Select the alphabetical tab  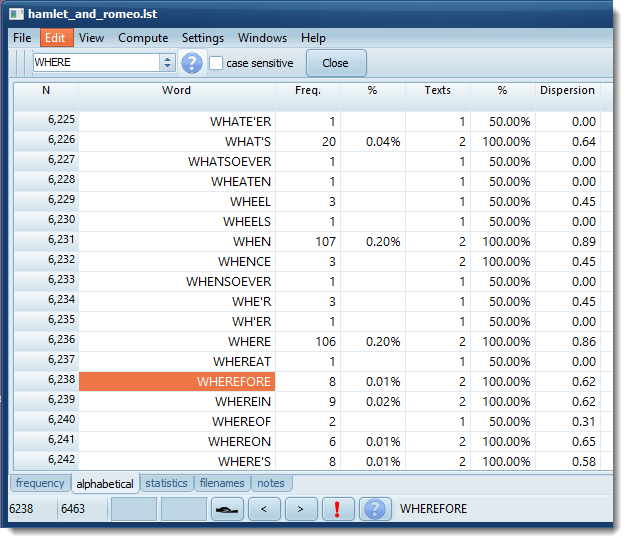pos(105,484)
